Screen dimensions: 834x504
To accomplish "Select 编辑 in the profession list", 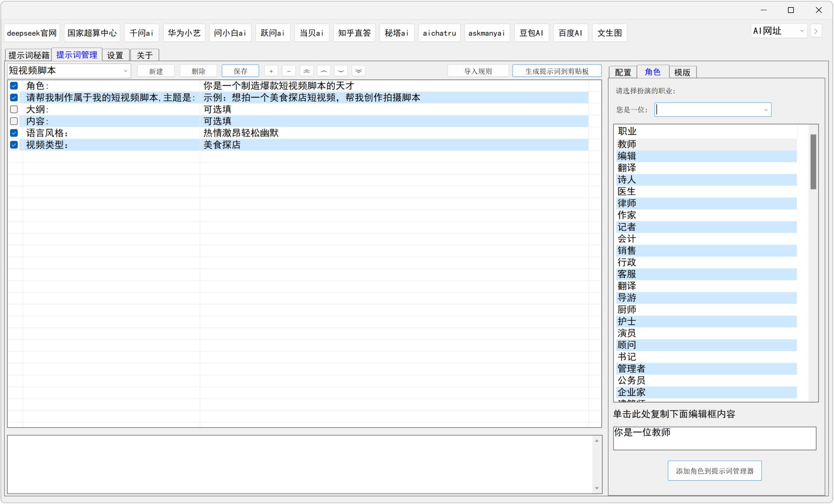I will pos(707,156).
